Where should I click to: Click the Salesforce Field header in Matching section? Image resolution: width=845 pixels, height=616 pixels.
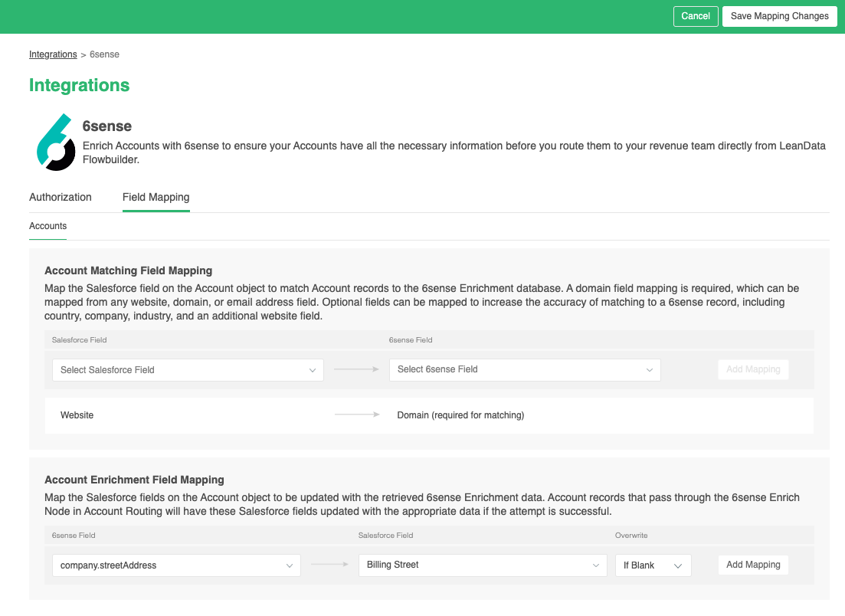pos(79,340)
